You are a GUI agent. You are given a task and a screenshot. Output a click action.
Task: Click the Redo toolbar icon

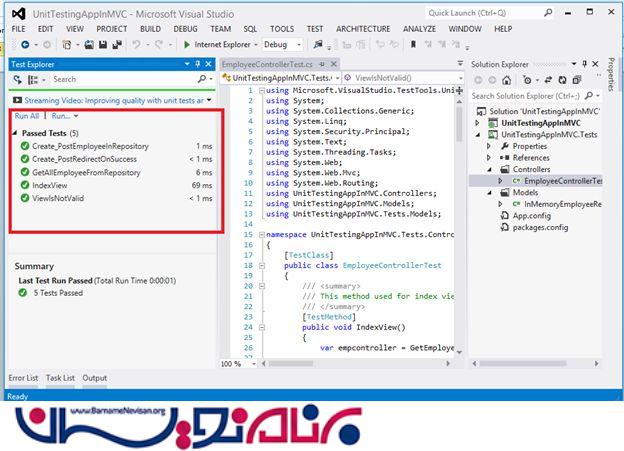159,45
